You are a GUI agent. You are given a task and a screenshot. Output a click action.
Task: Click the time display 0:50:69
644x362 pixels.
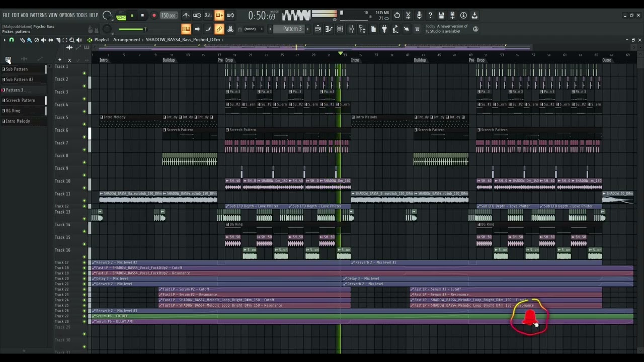[x=262, y=16]
